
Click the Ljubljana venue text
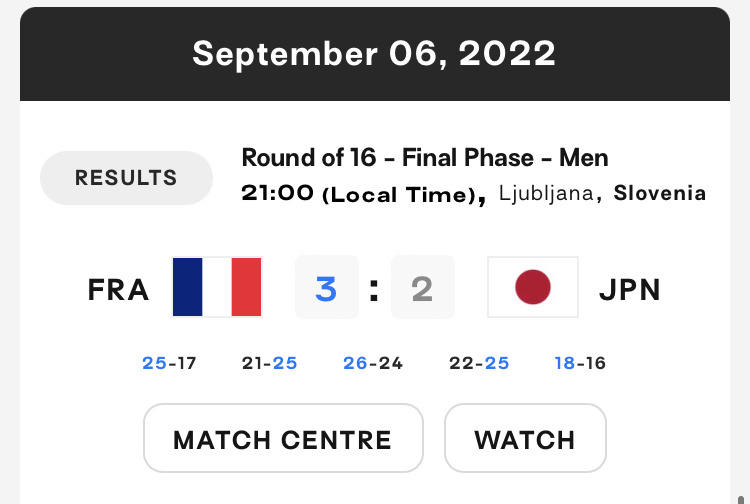point(546,194)
